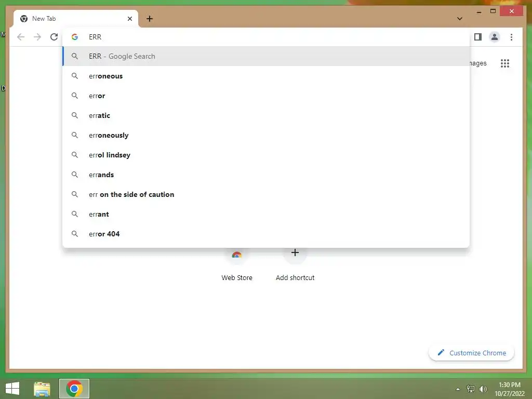Choose the 'errands' suggestion
Screen dimensions: 532x399
coord(267,175)
